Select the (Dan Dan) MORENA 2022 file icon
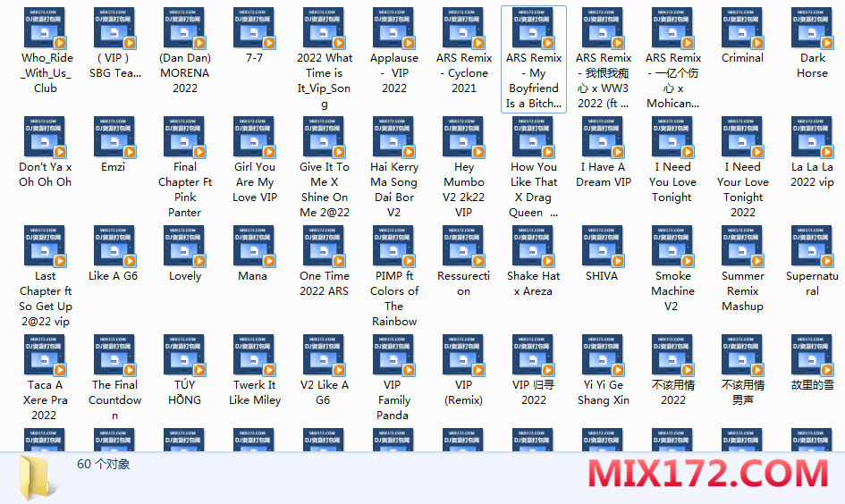The image size is (845, 504). point(184,28)
